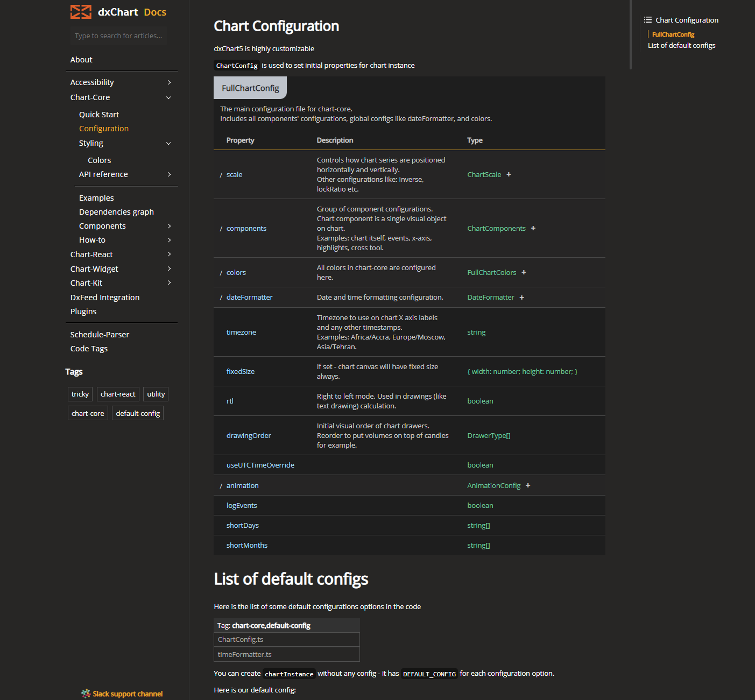Open AnimationConfig type link
Image resolution: width=755 pixels, height=700 pixels.
pos(494,486)
